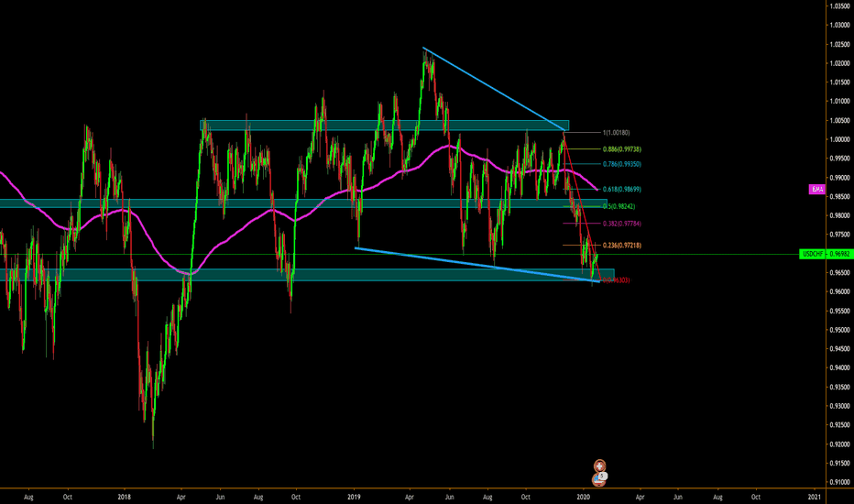Click the 2019 label on time axis
Viewport: 854px width, 504px height.
356,495
